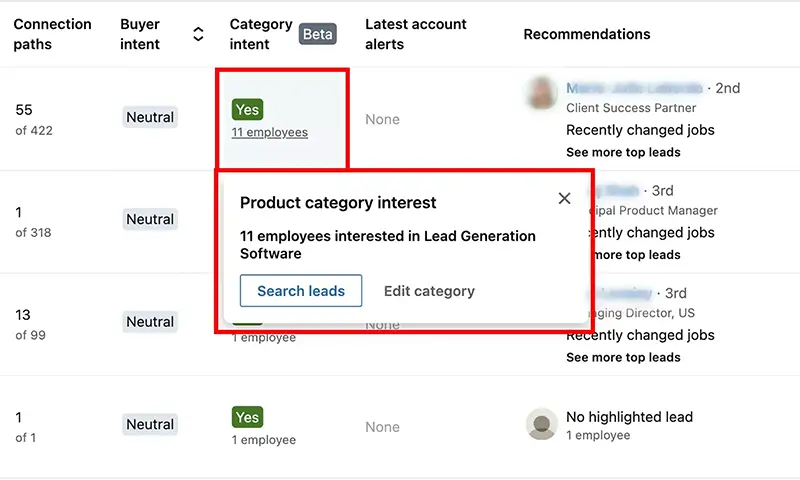Click the Search leads button
This screenshot has height=480, width=800.
coord(301,291)
